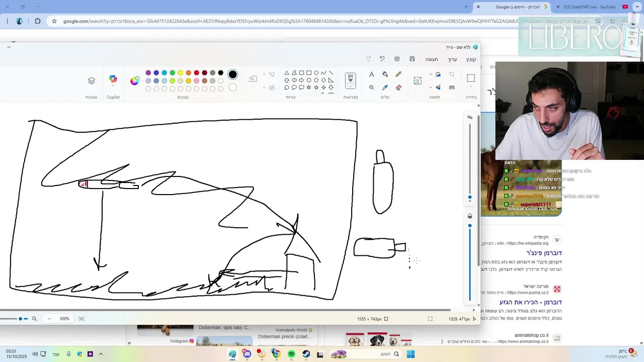Select the Text tool

point(371,74)
